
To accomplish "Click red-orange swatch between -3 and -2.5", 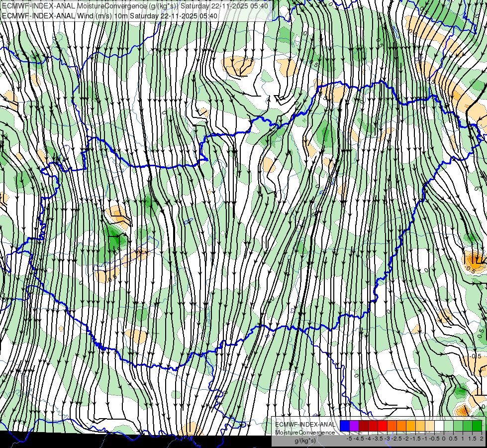I will [392, 426].
